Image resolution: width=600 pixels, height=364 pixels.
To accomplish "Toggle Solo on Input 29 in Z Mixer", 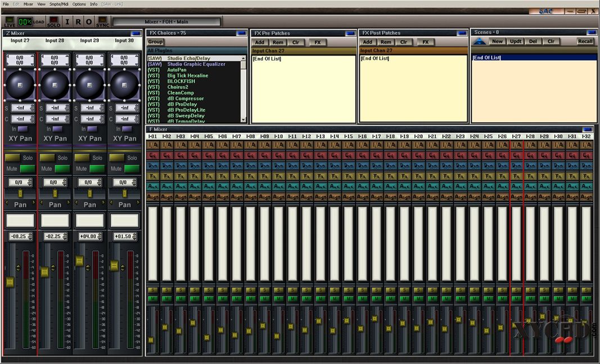I will click(x=82, y=157).
